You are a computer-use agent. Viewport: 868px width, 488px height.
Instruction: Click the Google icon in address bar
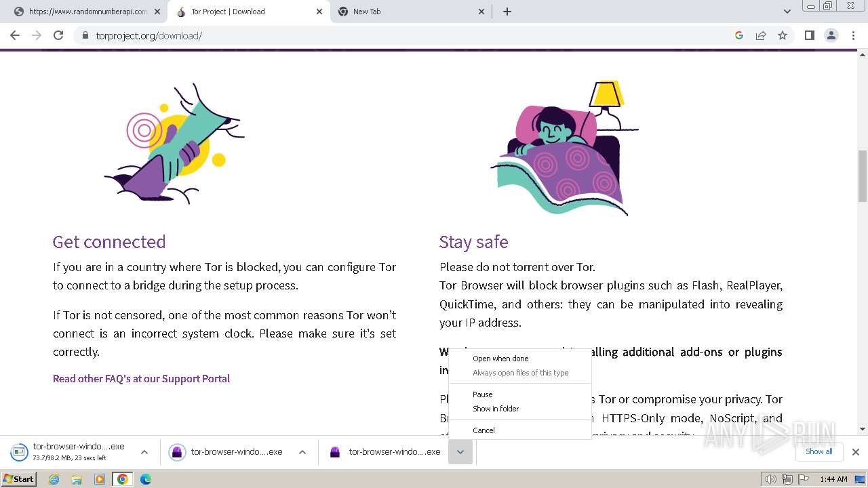pos(739,35)
